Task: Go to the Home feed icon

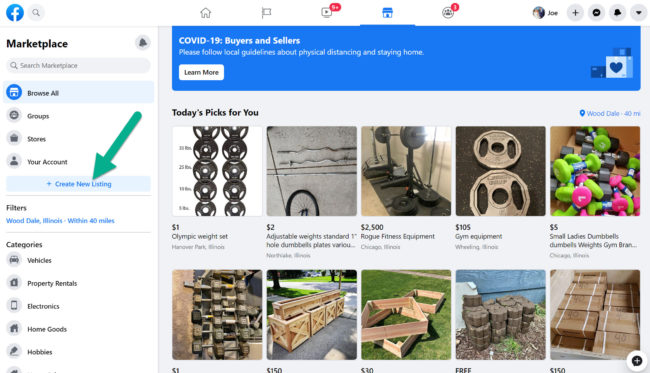Action: (x=206, y=13)
